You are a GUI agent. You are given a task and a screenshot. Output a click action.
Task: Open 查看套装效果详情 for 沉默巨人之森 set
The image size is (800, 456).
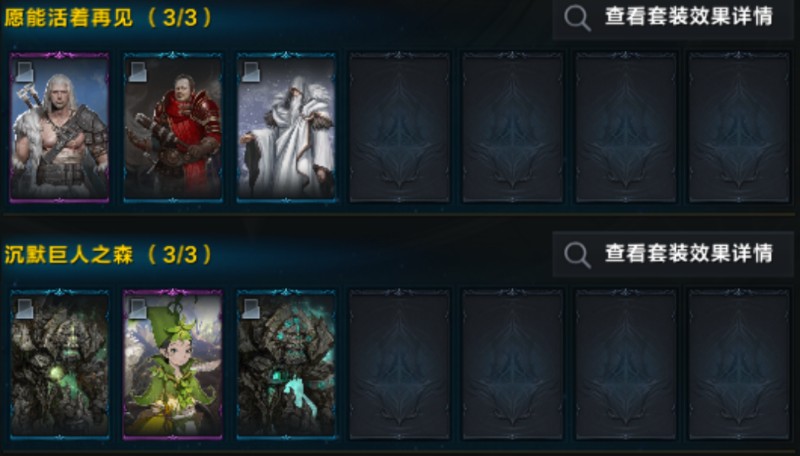[x=672, y=254]
